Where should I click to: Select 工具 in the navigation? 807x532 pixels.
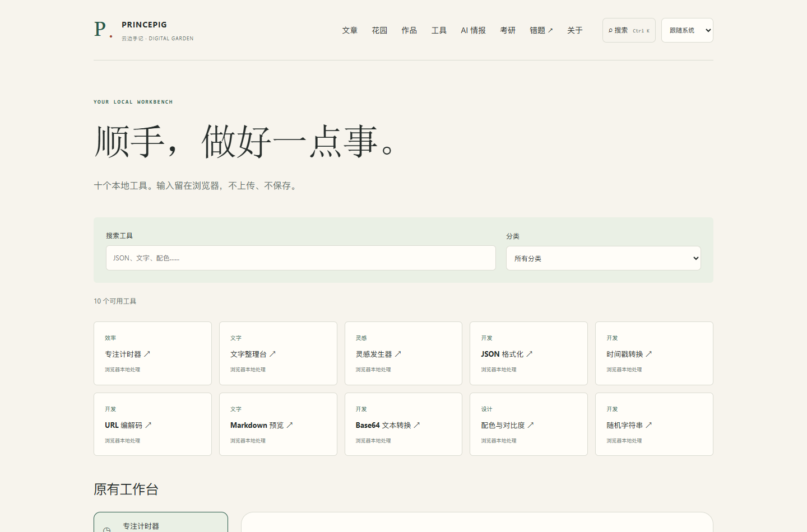[x=439, y=30]
